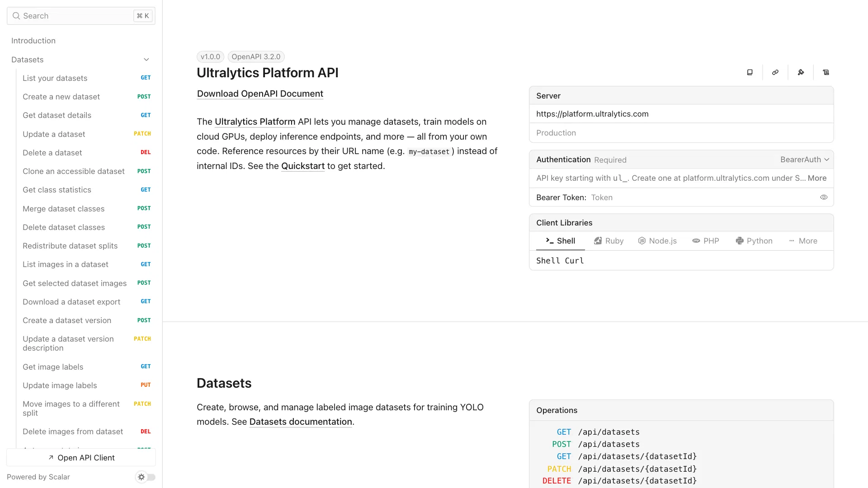Click the chain link icon
This screenshot has width=868, height=488.
point(775,72)
